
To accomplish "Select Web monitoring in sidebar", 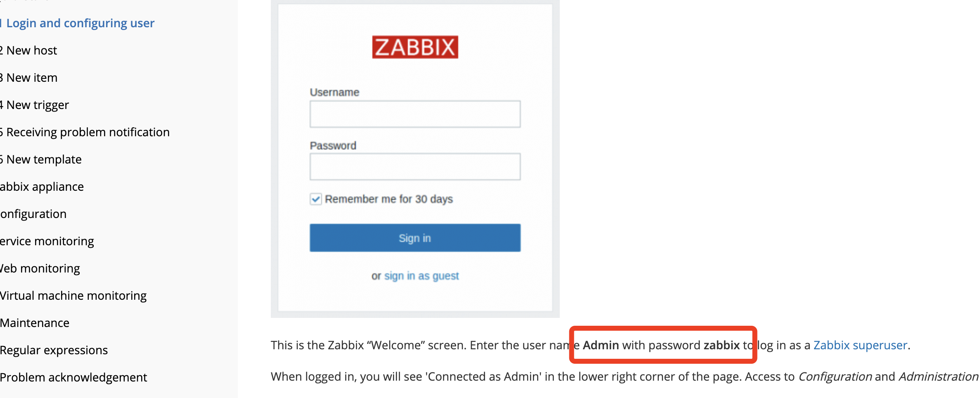I will tap(40, 268).
